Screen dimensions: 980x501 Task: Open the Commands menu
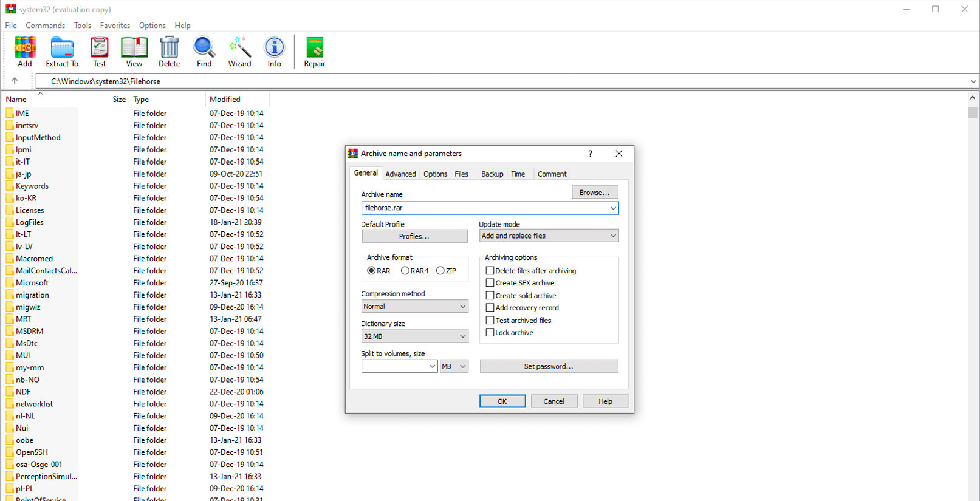[x=45, y=26]
